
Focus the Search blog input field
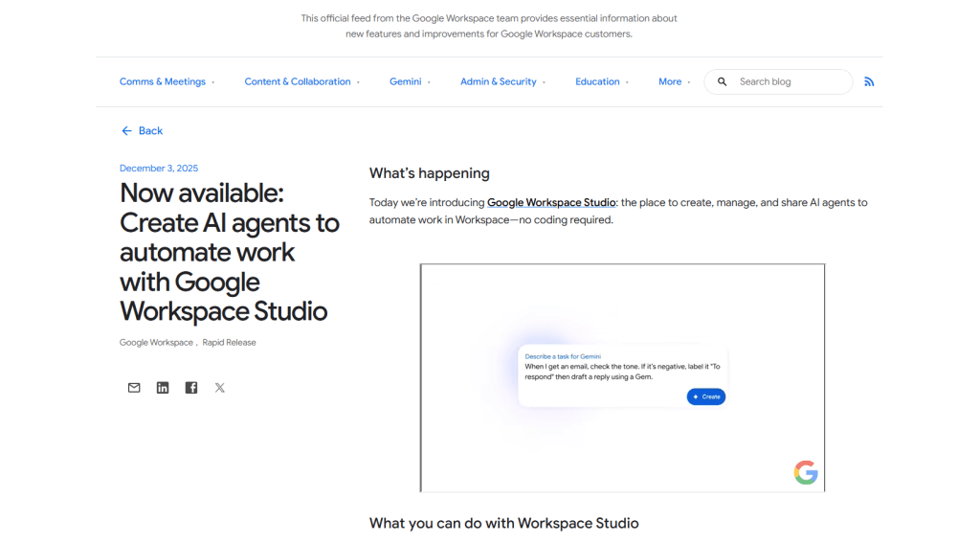(790, 82)
